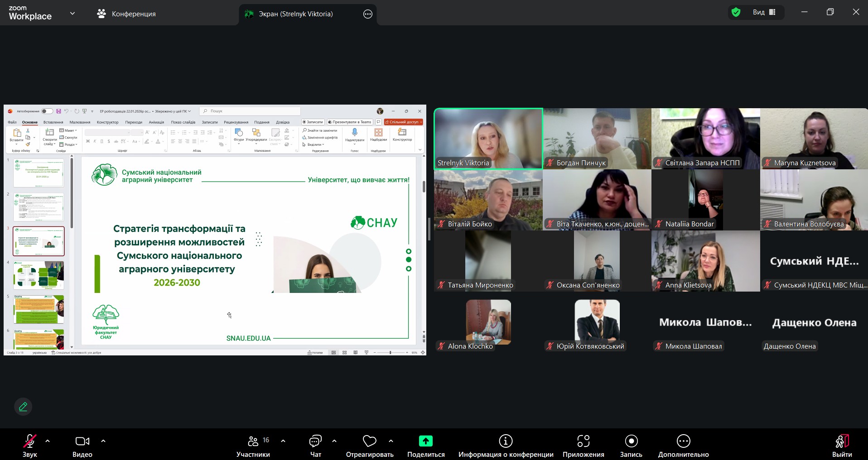This screenshot has width=868, height=460.
Task: Toggle AutoSave switch in shared PowerPoint
Action: 47,111
